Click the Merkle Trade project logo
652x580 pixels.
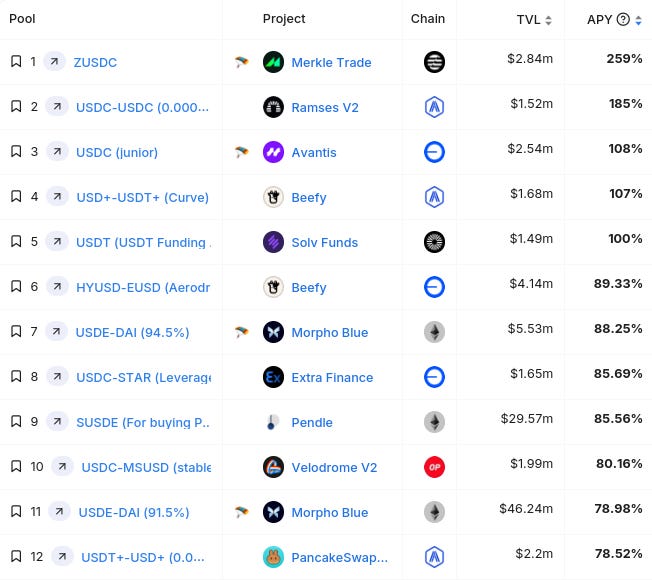273,62
